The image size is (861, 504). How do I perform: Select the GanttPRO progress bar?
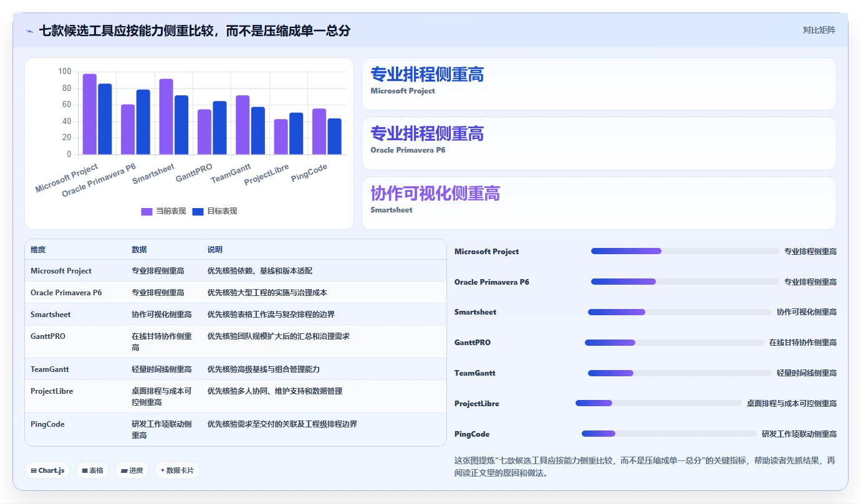point(675,343)
